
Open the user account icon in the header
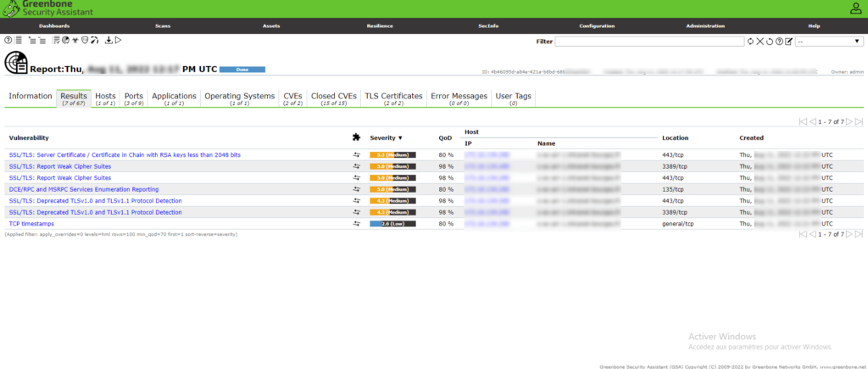pos(855,8)
